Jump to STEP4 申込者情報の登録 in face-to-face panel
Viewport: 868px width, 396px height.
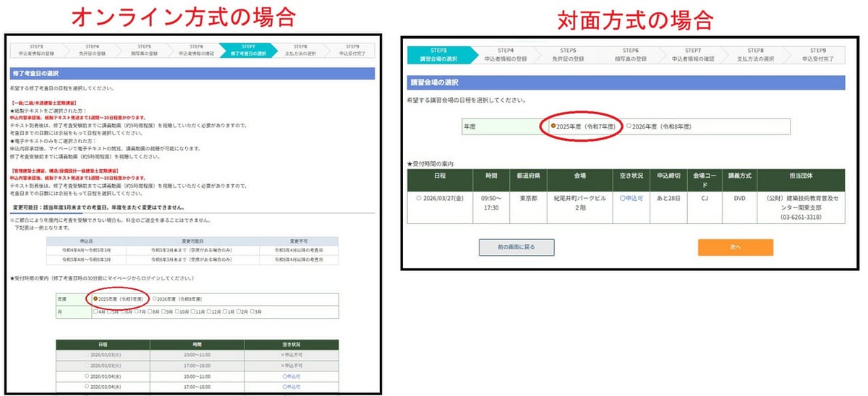coord(505,54)
